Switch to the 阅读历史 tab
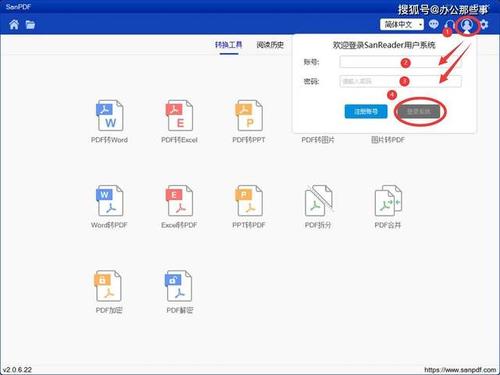Screen dimensions: 500x375 click(270, 45)
